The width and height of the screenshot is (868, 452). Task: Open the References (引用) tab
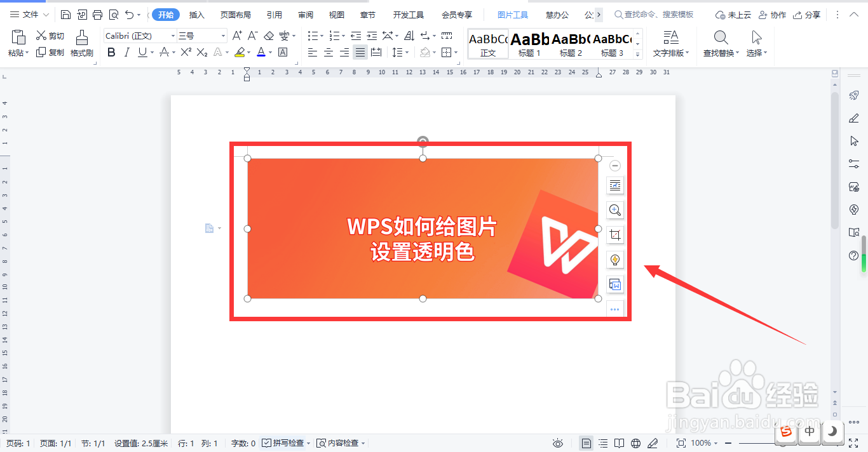click(x=275, y=15)
